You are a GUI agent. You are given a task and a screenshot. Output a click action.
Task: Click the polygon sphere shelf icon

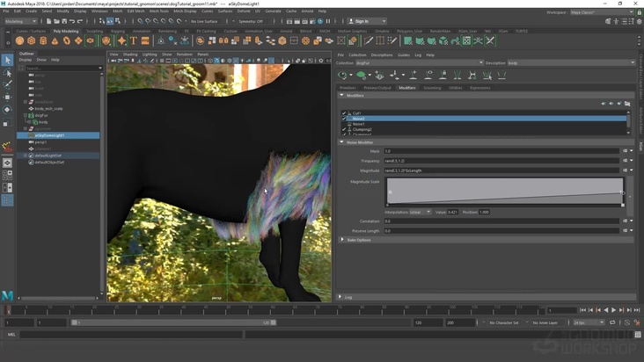click(x=20, y=40)
